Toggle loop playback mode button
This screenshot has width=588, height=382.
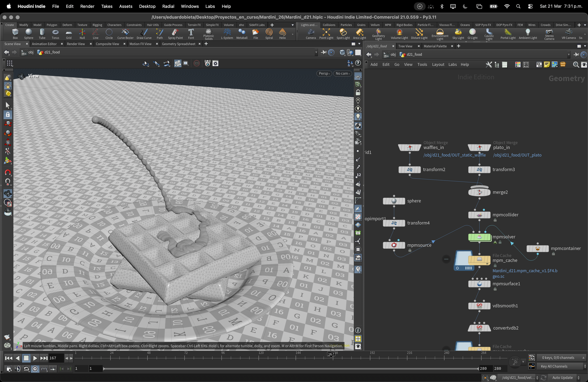coord(26,369)
